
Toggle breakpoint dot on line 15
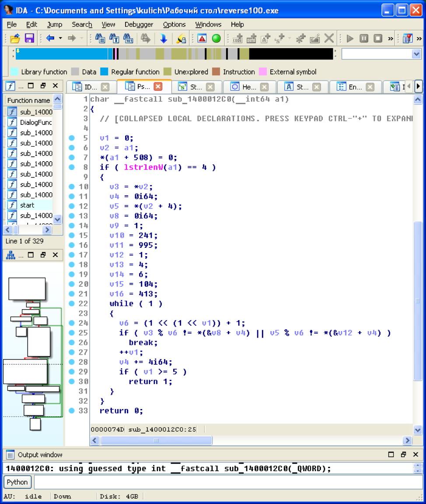[72, 235]
